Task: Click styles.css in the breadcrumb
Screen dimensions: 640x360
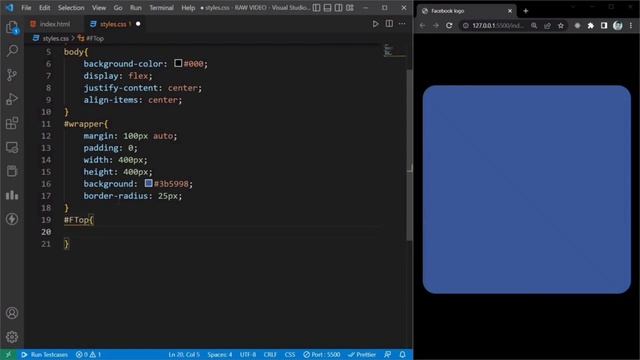Action: coord(55,38)
